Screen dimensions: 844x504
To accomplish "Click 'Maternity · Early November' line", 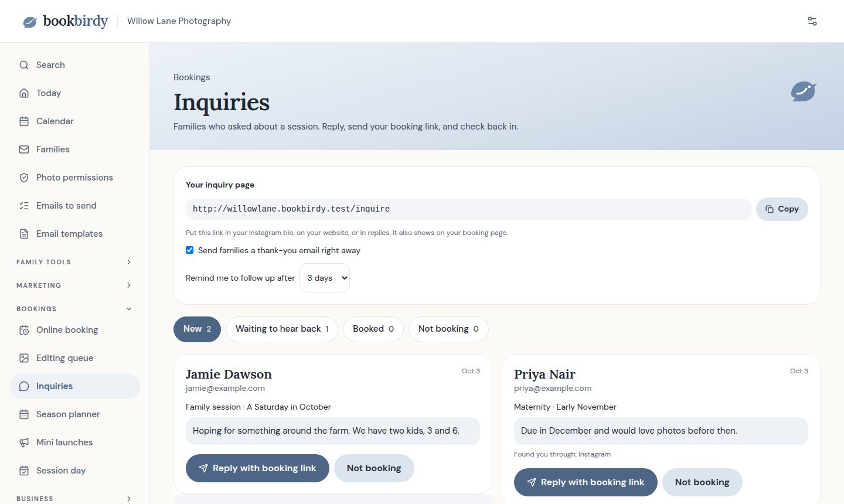I will point(565,407).
